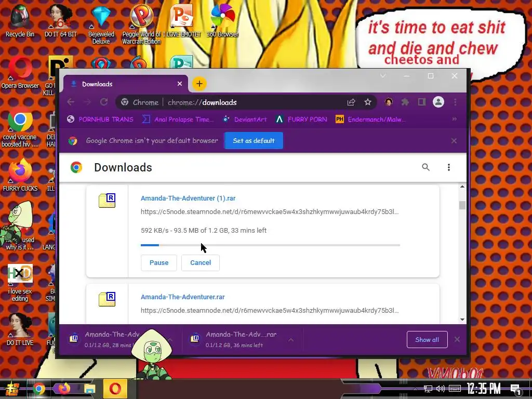This screenshot has width=532, height=399.
Task: Open the Start menu button
Action: point(12,389)
